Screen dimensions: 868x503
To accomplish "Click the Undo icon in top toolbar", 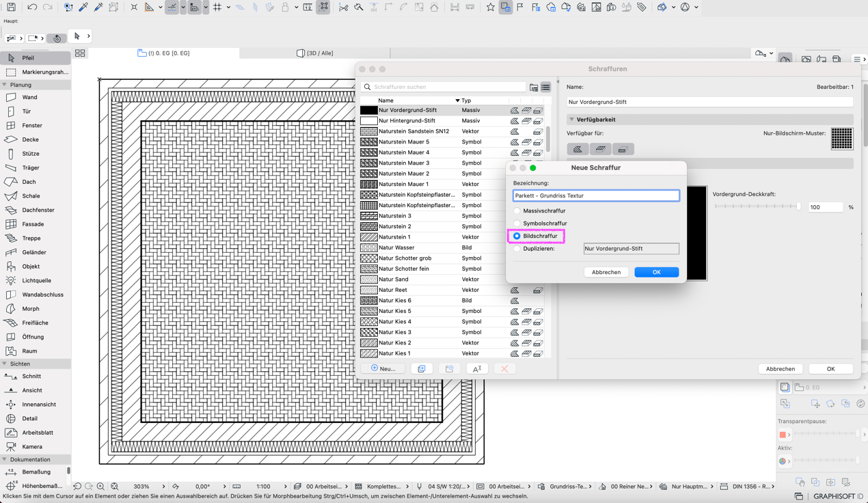I will [32, 8].
